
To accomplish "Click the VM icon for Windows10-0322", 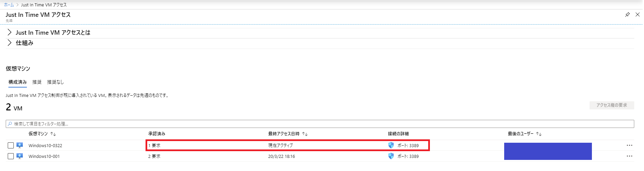I will click(20, 145).
